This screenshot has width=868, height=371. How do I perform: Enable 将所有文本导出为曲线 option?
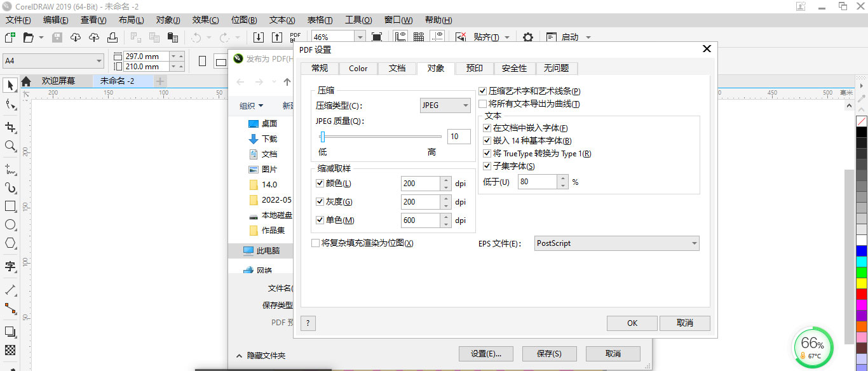(x=482, y=104)
